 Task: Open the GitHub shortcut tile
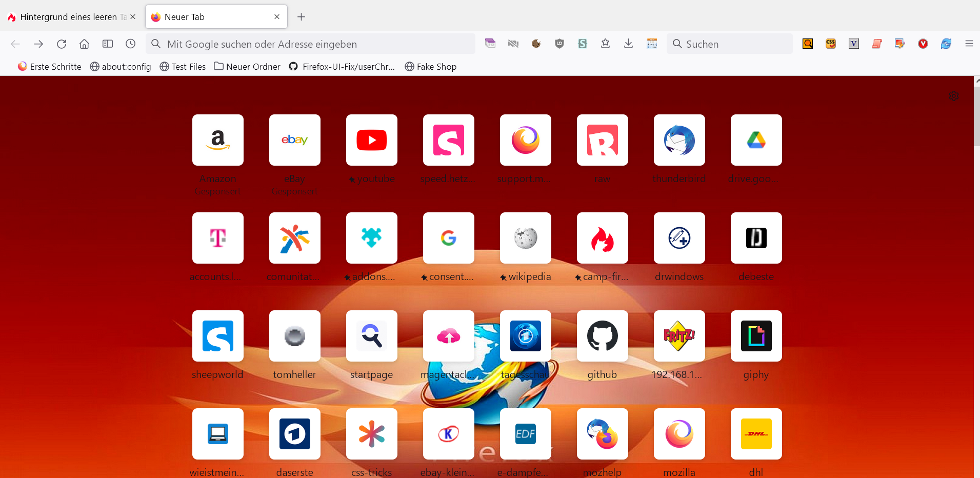pos(603,336)
